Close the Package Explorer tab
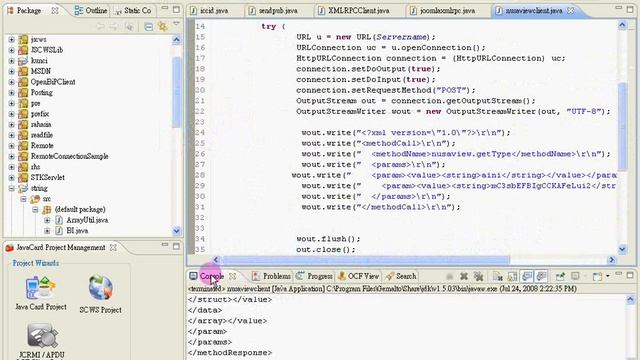The image size is (640, 360). pos(54,11)
